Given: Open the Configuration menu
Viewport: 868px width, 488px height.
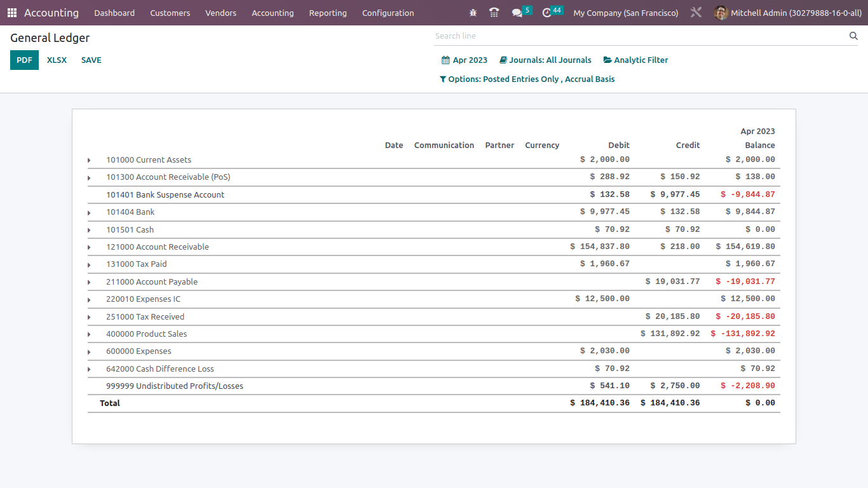Looking at the screenshot, I should coord(388,13).
